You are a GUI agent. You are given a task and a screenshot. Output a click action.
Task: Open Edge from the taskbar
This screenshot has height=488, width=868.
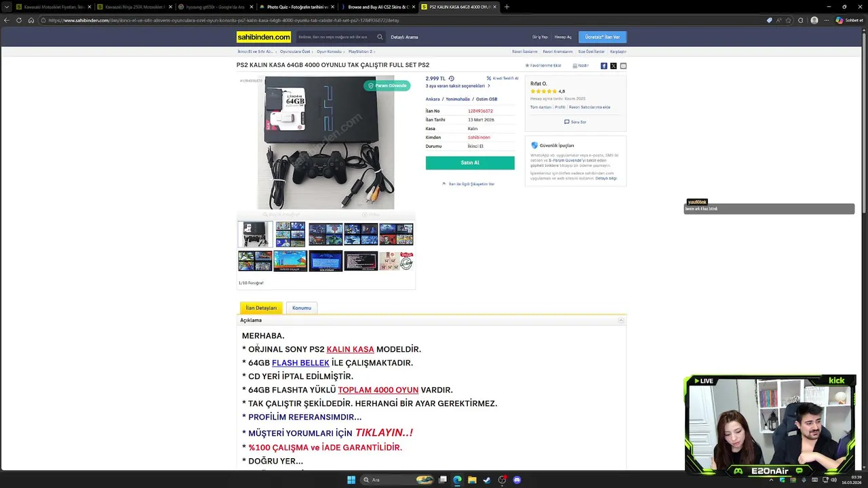(457, 480)
